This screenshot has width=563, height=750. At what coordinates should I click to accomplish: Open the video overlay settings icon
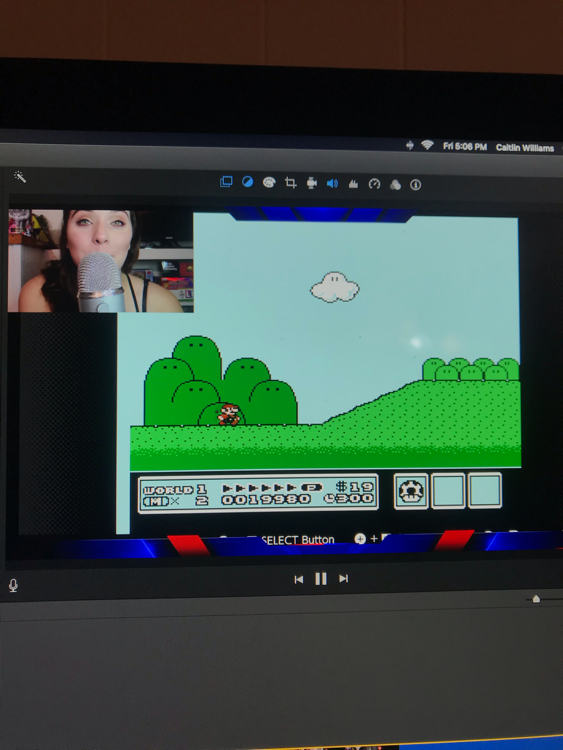click(x=226, y=182)
